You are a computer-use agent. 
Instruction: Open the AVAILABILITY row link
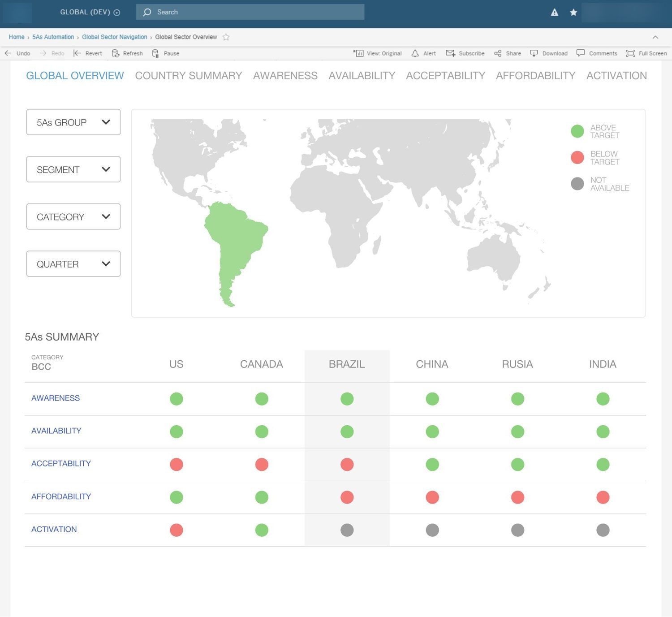[x=56, y=431]
